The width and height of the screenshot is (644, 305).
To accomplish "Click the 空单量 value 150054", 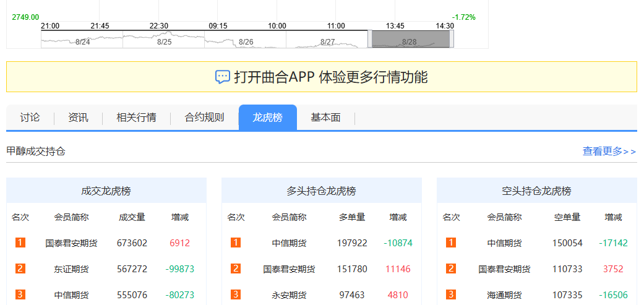I will coord(567,243).
